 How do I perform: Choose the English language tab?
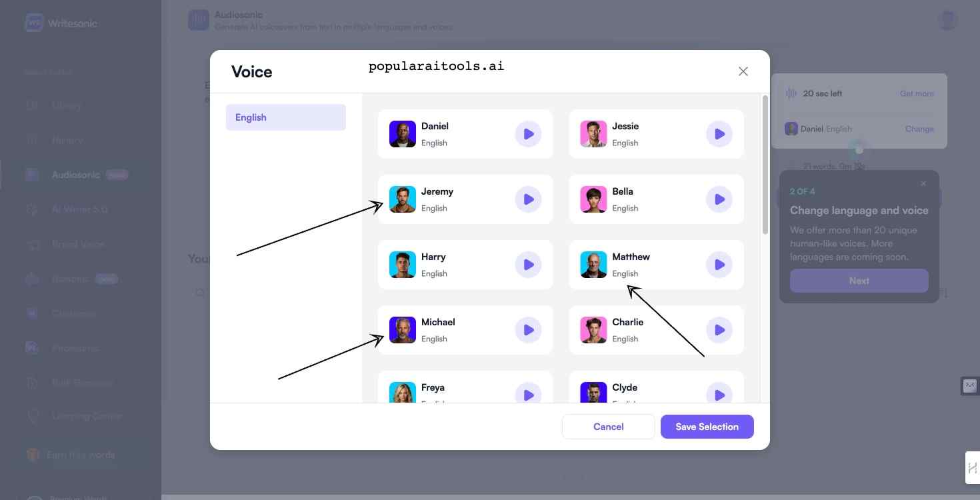click(286, 117)
